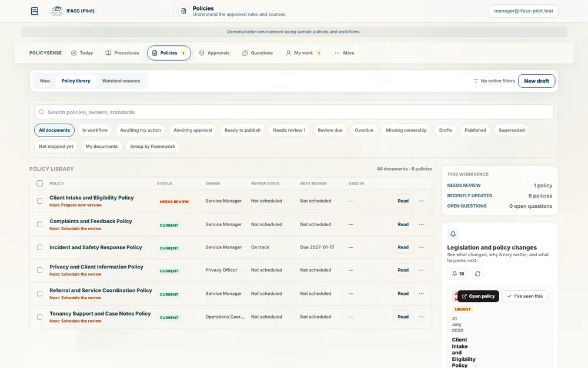Screen dimensions: 588x368
Task: Open the filter icon beside No active filters
Action: (x=476, y=81)
